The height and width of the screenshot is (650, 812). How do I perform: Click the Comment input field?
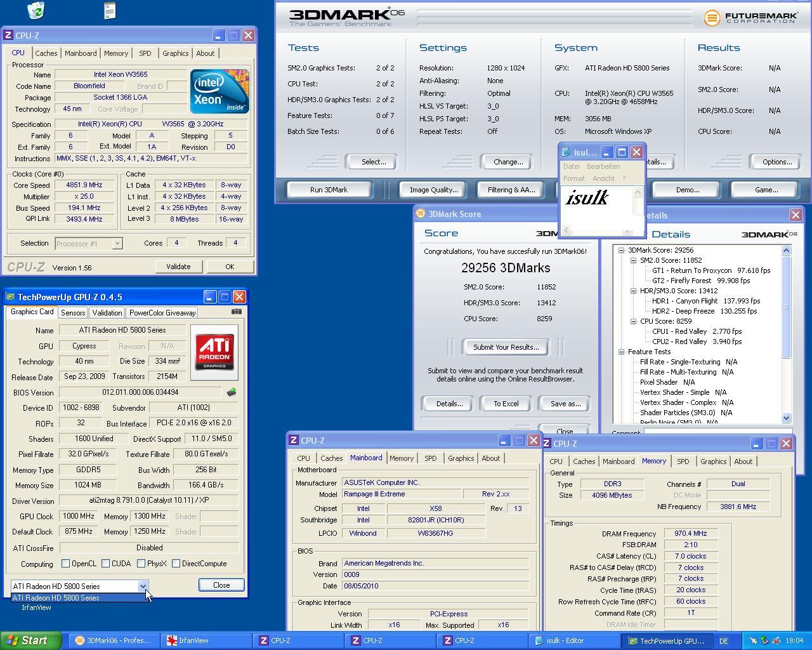coord(718,431)
